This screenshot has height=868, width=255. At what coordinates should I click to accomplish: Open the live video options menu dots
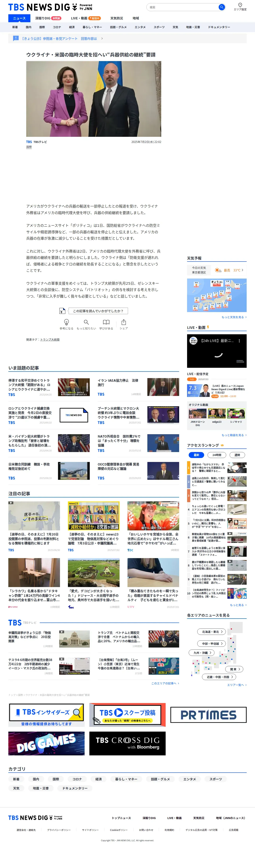click(239, 341)
